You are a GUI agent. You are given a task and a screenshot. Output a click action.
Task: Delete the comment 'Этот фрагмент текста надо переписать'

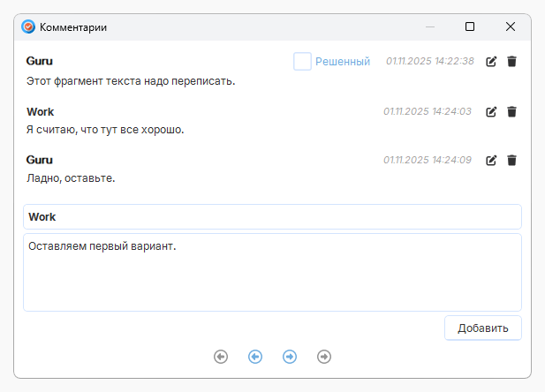click(511, 62)
